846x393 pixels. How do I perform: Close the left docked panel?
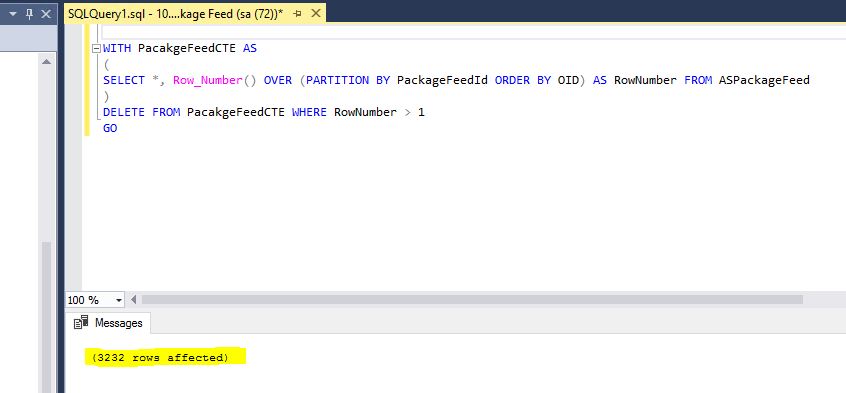[x=46, y=15]
